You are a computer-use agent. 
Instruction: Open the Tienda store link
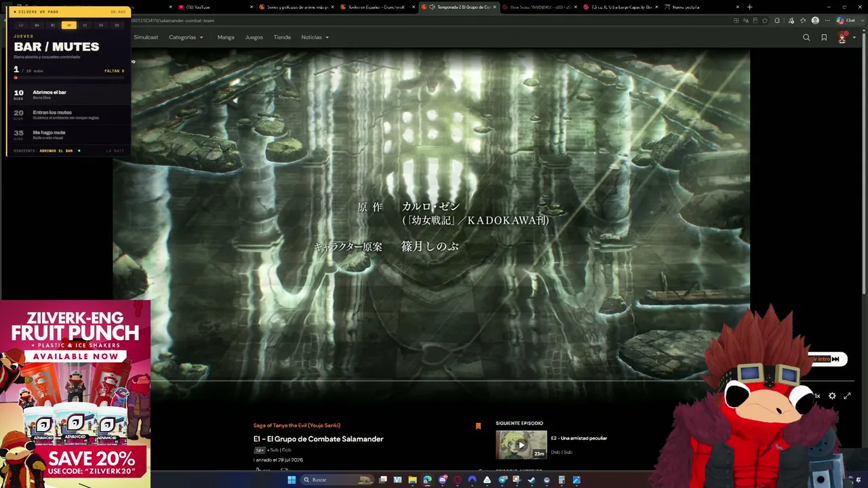[282, 37]
